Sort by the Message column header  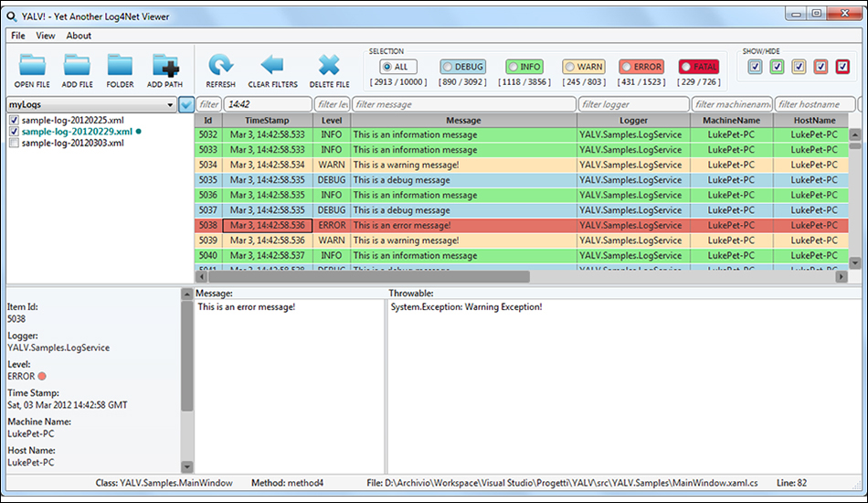(464, 120)
